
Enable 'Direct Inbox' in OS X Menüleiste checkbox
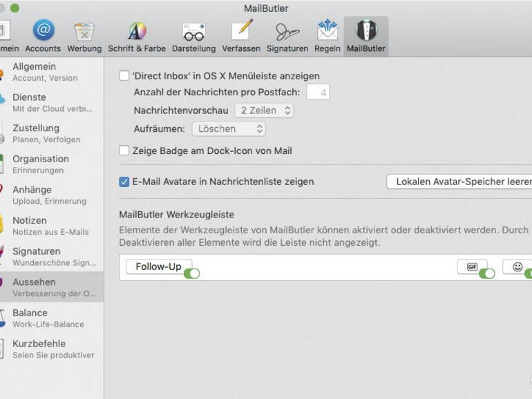(124, 76)
